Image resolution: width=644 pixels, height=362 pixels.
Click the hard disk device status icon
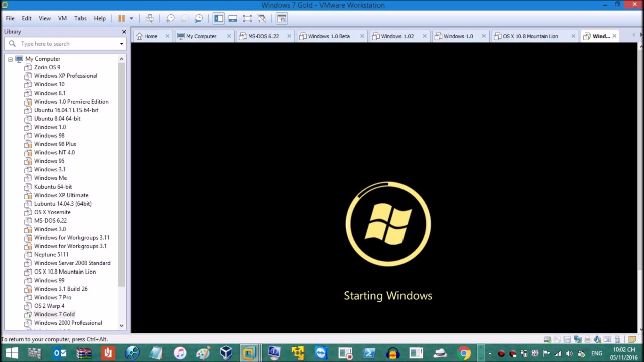point(547,339)
